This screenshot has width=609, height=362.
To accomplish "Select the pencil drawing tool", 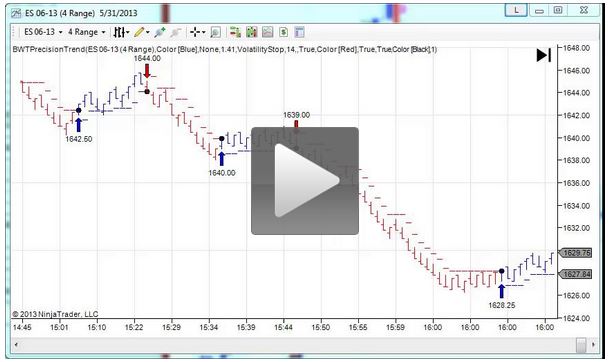I will [x=139, y=32].
